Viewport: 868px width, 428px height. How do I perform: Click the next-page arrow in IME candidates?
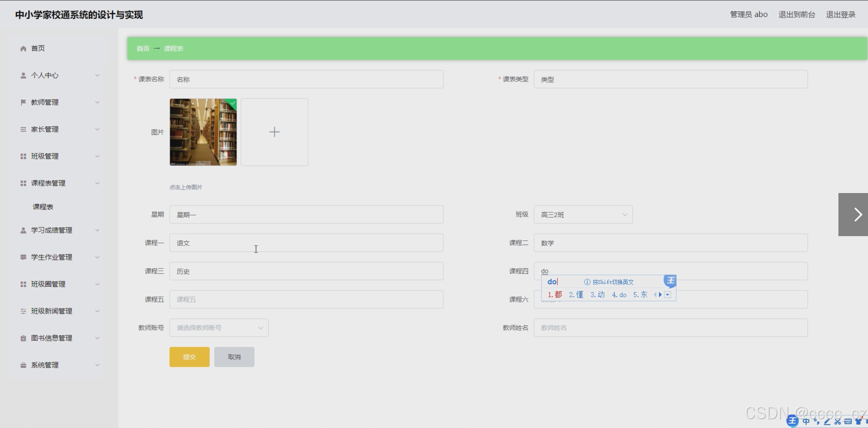tap(661, 295)
